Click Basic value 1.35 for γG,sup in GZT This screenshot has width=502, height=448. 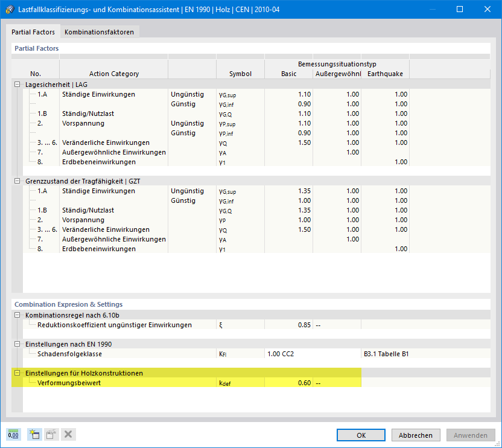pyautogui.click(x=288, y=191)
